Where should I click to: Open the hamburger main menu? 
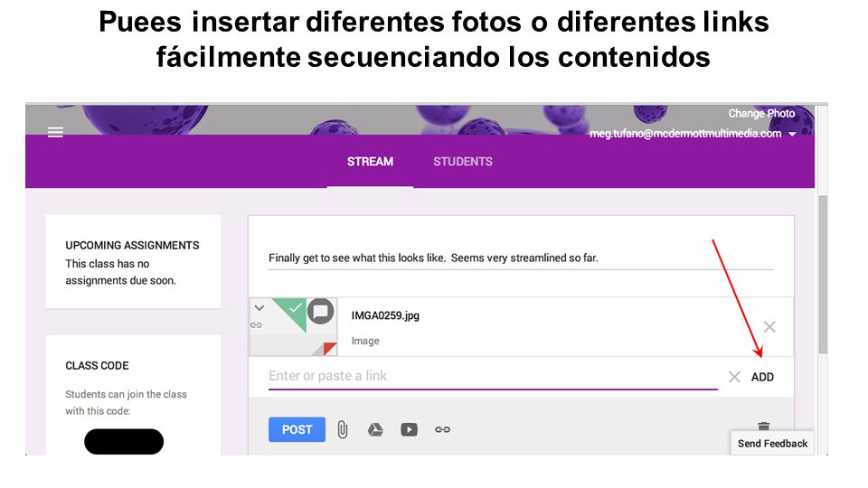click(55, 132)
